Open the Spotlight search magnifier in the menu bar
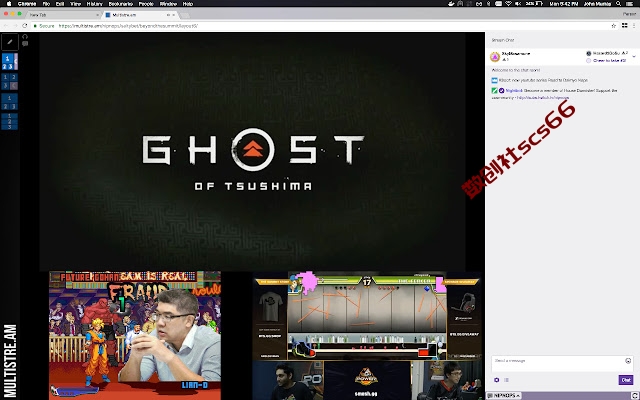 (618, 4)
